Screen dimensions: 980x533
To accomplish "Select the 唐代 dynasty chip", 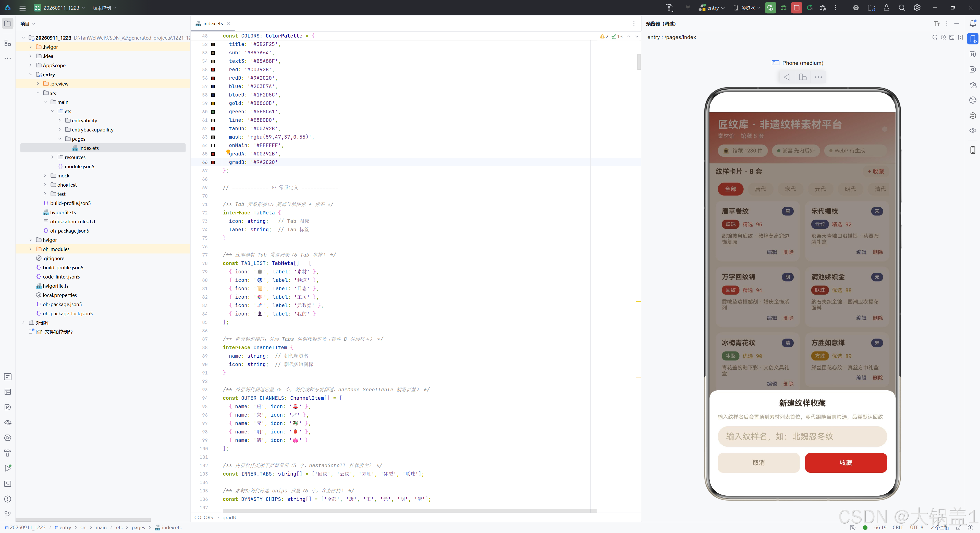I will pyautogui.click(x=760, y=189).
